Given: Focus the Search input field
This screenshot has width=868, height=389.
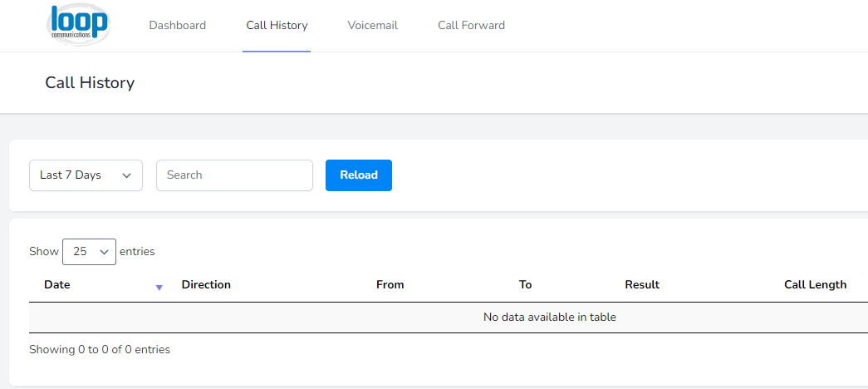Looking at the screenshot, I should tap(235, 175).
